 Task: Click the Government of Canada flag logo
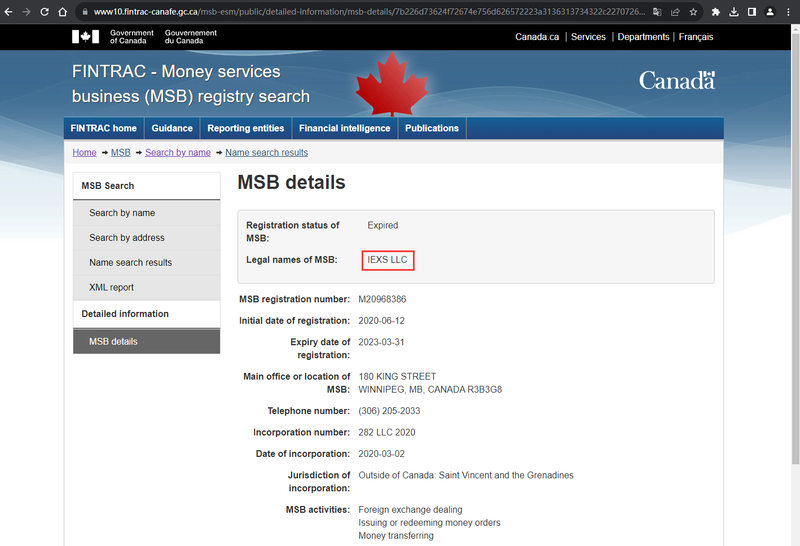(x=85, y=37)
